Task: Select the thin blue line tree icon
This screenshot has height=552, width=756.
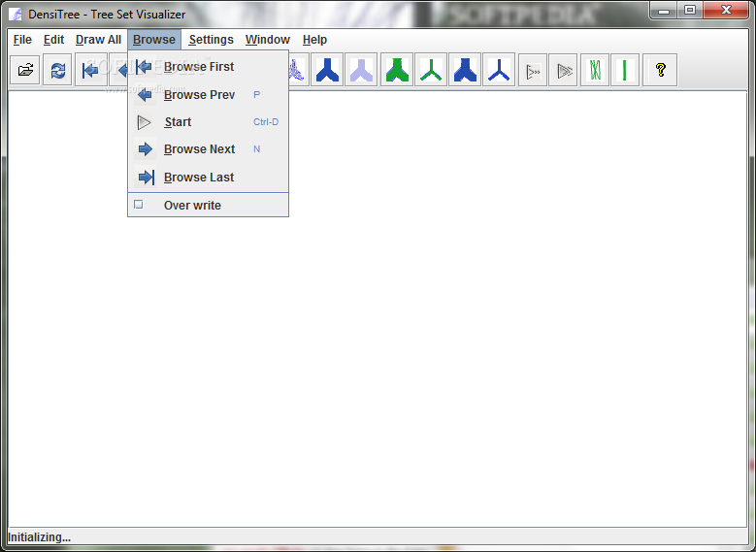Action: tap(499, 71)
